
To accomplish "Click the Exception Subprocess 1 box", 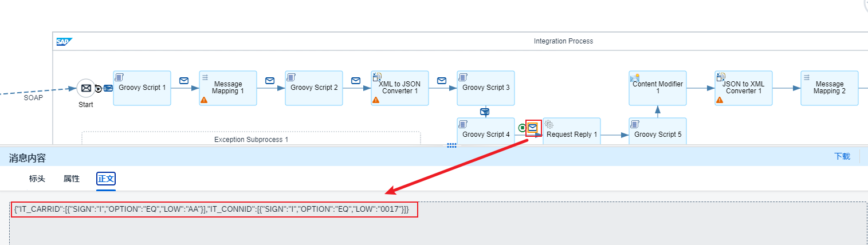I will pyautogui.click(x=251, y=139).
